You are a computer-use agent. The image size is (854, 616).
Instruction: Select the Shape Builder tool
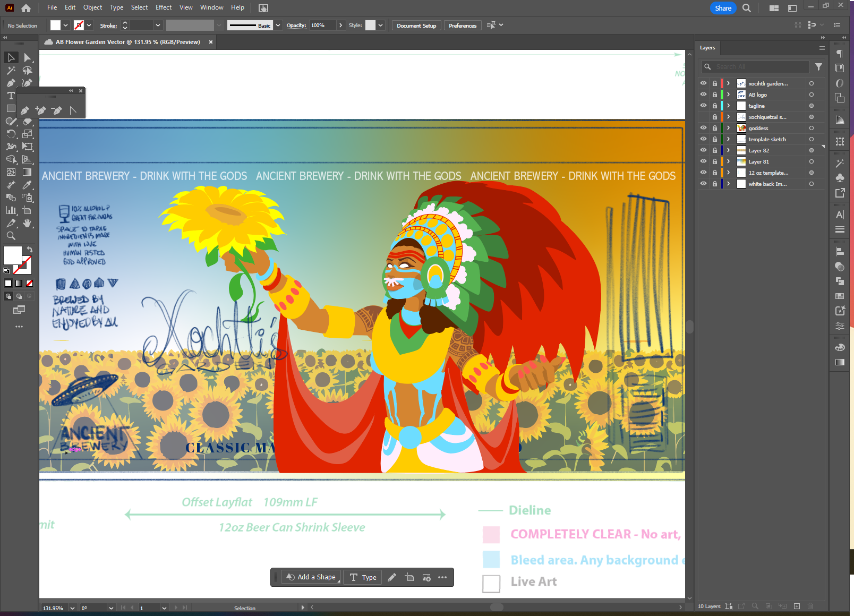[11, 159]
